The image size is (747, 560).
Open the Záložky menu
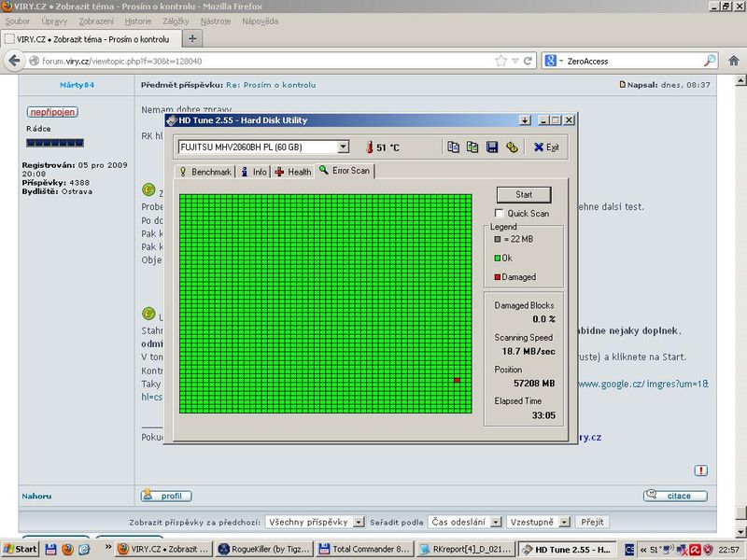176,21
